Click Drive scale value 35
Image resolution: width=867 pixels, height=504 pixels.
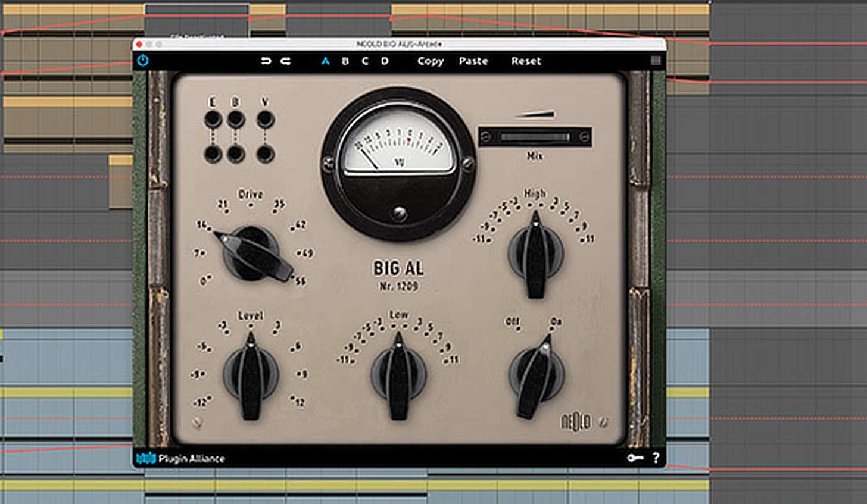click(279, 204)
